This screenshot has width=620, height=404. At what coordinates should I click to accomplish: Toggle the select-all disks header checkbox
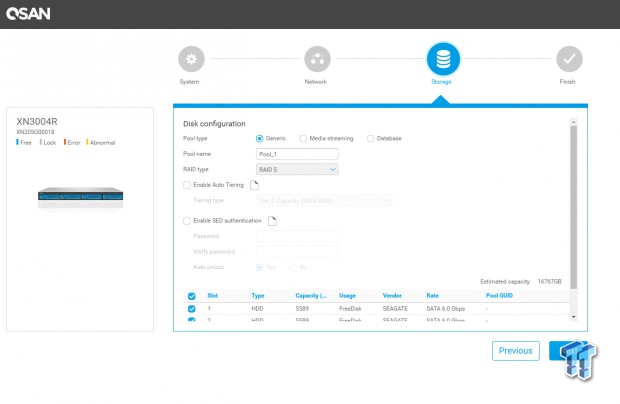(x=192, y=296)
